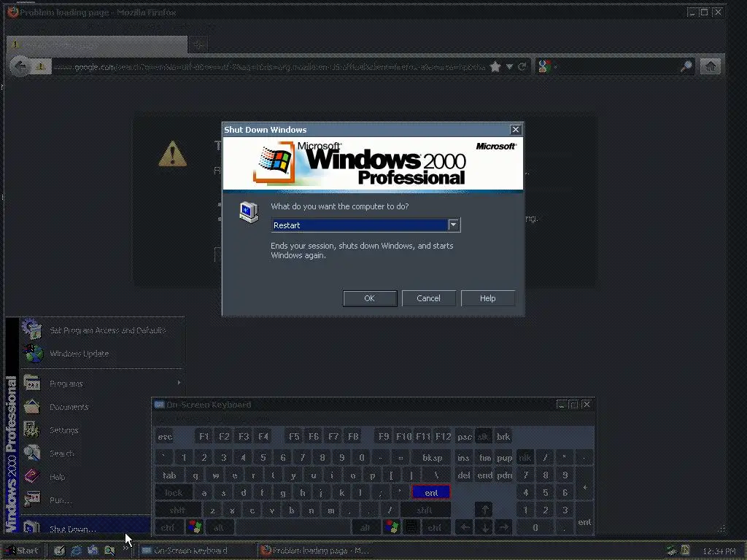Image resolution: width=747 pixels, height=560 pixels.
Task: Click the brk key on On-Screen Keyboard
Action: [x=503, y=437]
